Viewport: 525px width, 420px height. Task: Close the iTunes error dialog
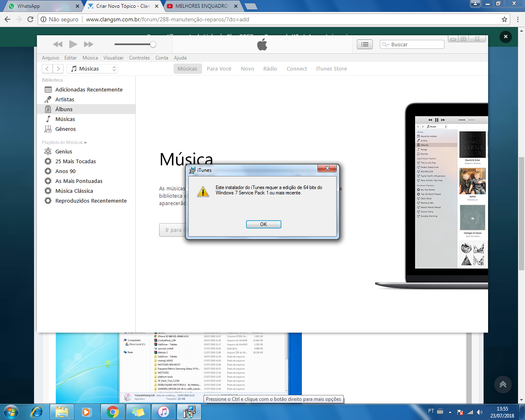pos(327,168)
